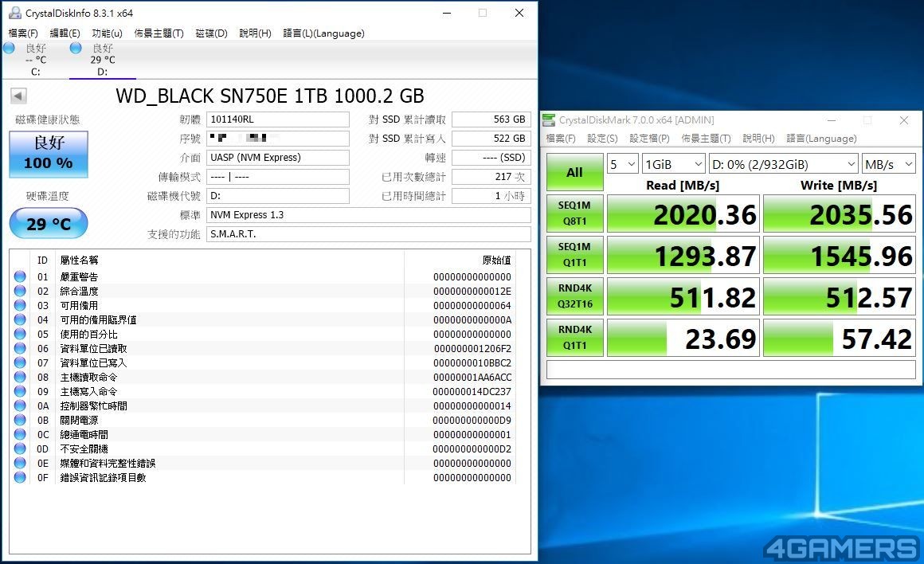Click the 29 °C temperature button
924x564 pixels.
(x=49, y=223)
